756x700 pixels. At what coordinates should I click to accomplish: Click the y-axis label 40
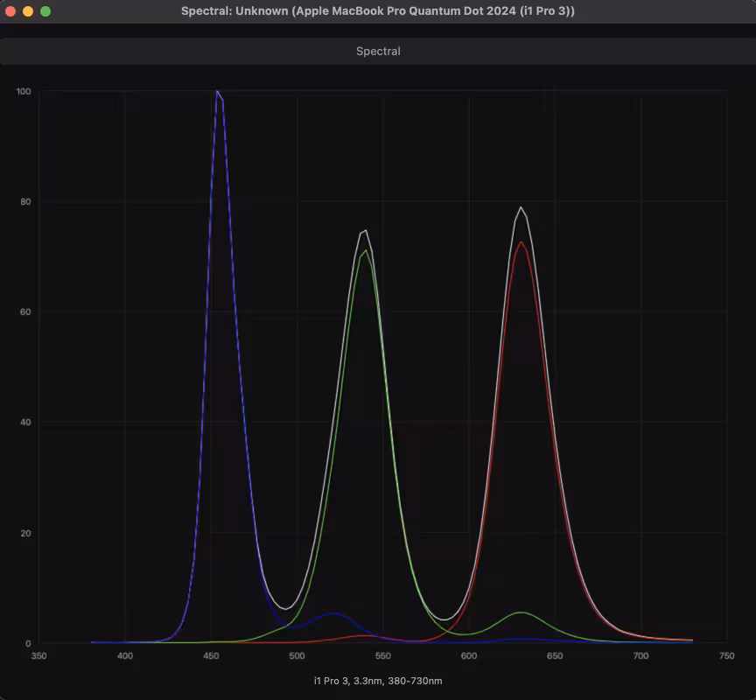pos(25,423)
